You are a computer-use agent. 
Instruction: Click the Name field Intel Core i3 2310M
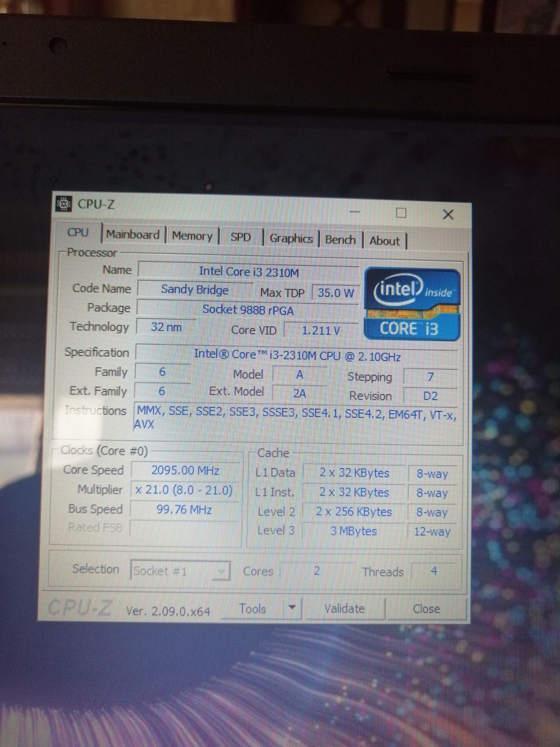pyautogui.click(x=249, y=271)
